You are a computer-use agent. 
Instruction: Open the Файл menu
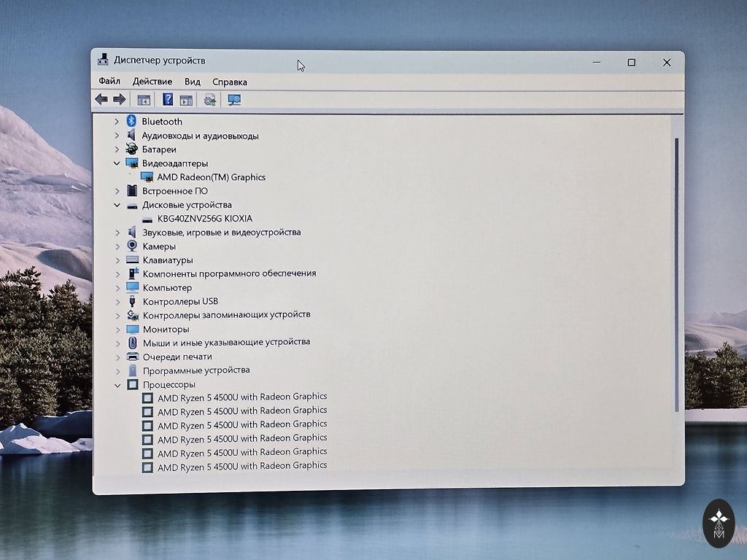(109, 82)
